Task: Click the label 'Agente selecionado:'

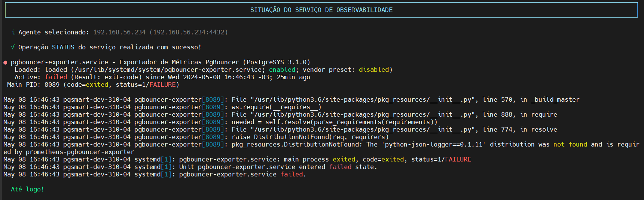Action: pyautogui.click(x=54, y=32)
